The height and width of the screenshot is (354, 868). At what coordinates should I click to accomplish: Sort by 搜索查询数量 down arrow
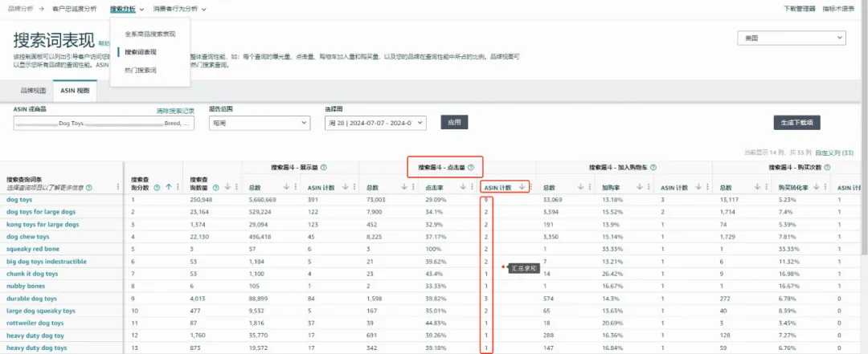pyautogui.click(x=227, y=187)
